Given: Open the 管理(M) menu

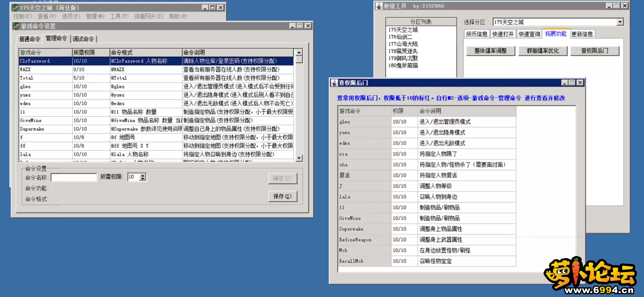Looking at the screenshot, I should click(x=95, y=16).
